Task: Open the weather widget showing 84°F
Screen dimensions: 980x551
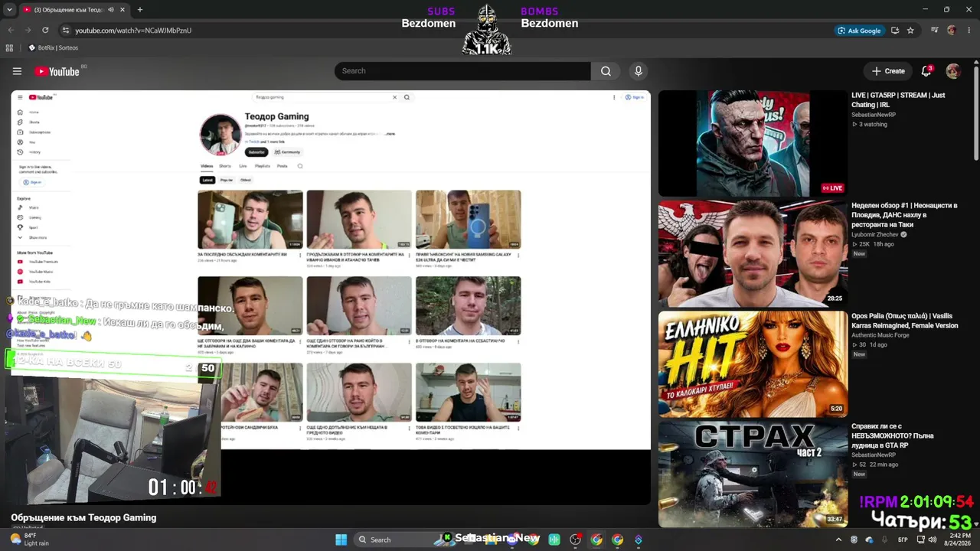Action: 29,540
